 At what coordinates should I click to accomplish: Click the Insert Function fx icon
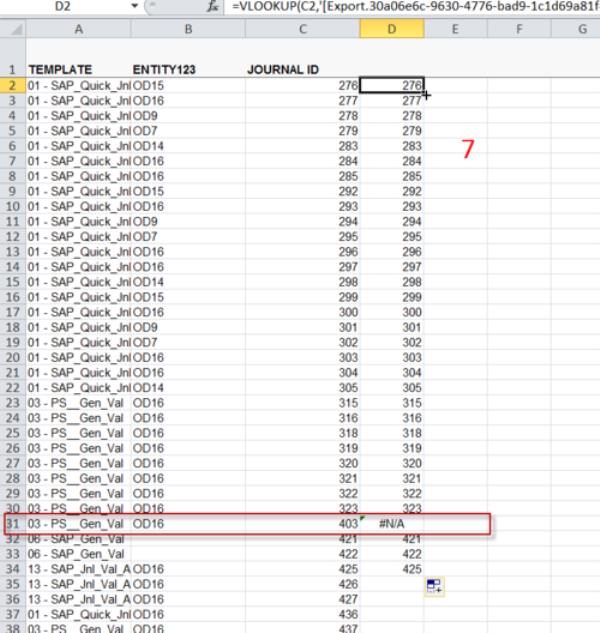pyautogui.click(x=212, y=6)
